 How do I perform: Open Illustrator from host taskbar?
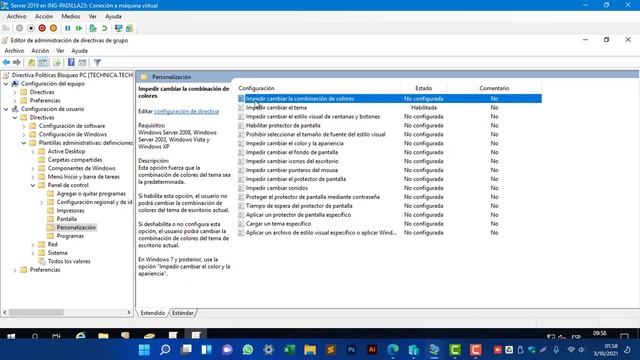[x=372, y=350]
